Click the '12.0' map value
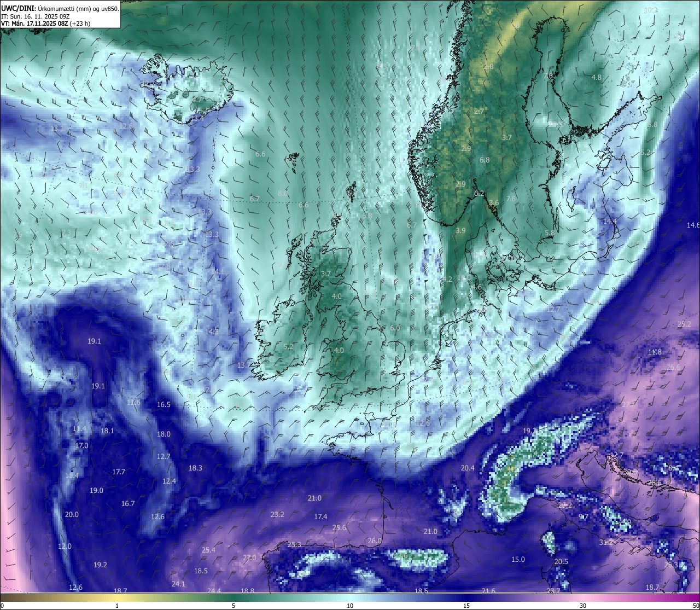Image resolution: width=700 pixels, height=610 pixels. (x=65, y=546)
